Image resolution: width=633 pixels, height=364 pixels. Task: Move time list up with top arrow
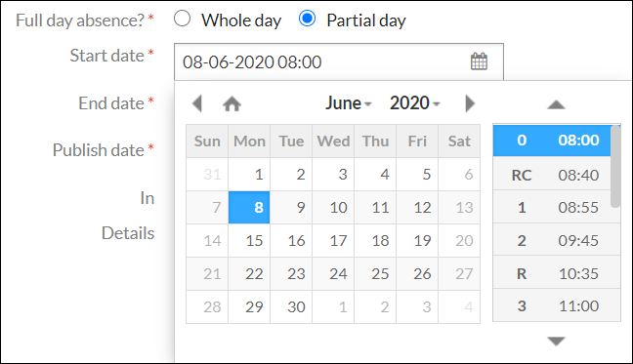click(x=556, y=104)
